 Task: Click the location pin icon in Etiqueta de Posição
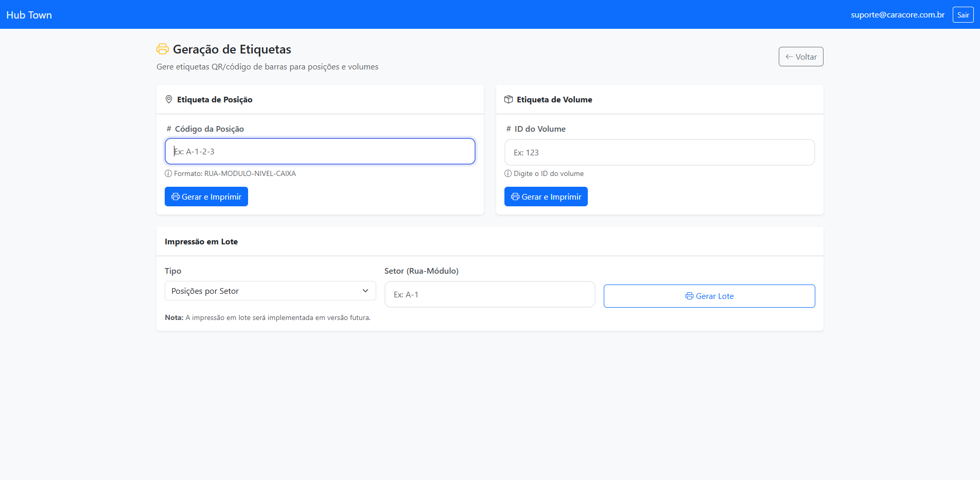[x=169, y=99]
